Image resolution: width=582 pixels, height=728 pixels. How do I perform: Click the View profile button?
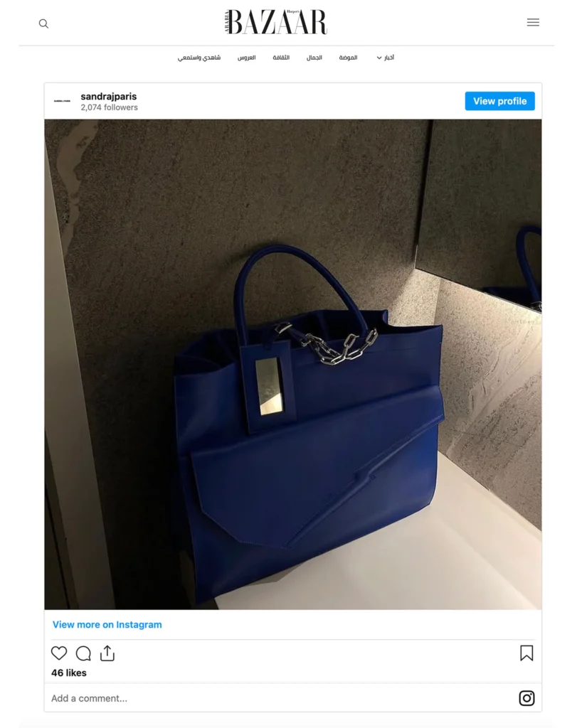pos(499,101)
